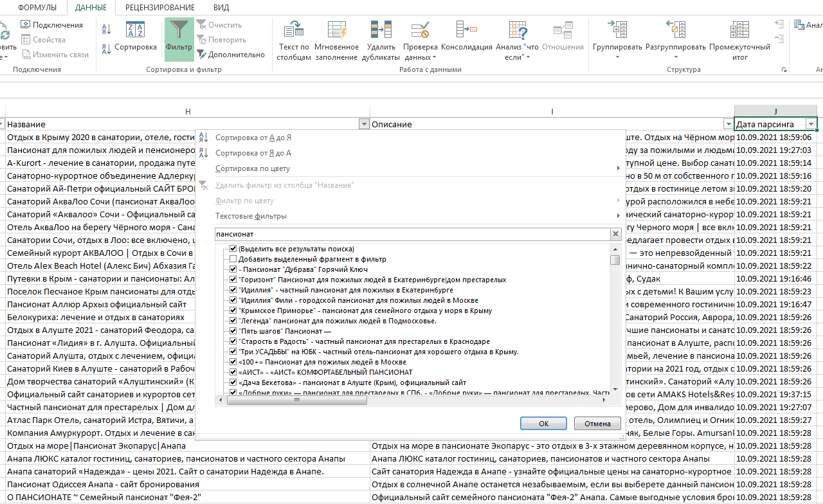
Task: Open Structure group dialog launcher
Action: tap(784, 69)
